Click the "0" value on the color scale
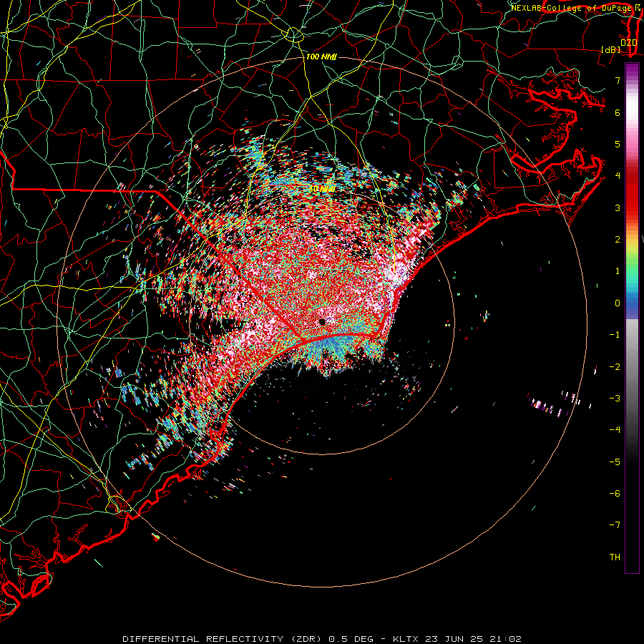The height and width of the screenshot is (644, 644). (618, 303)
